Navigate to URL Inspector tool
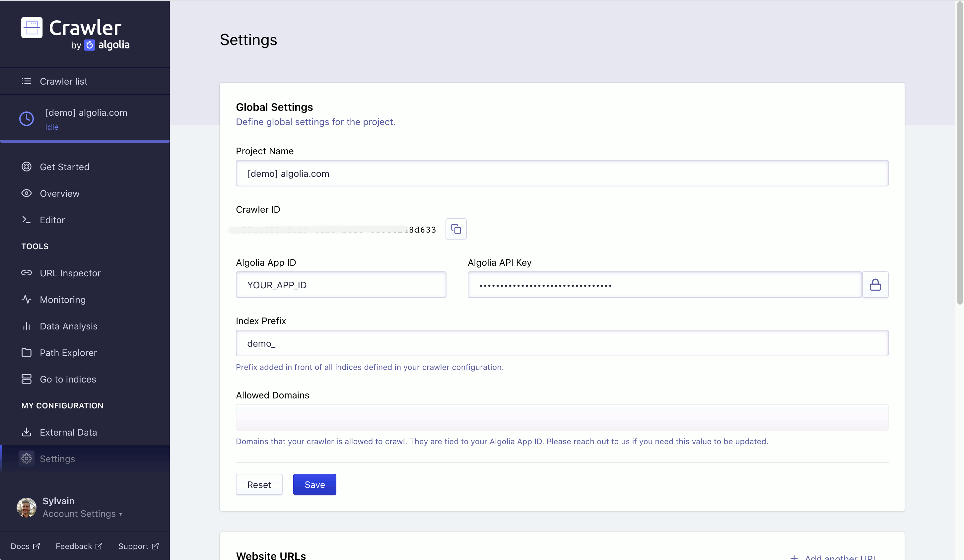The image size is (964, 560). click(70, 273)
